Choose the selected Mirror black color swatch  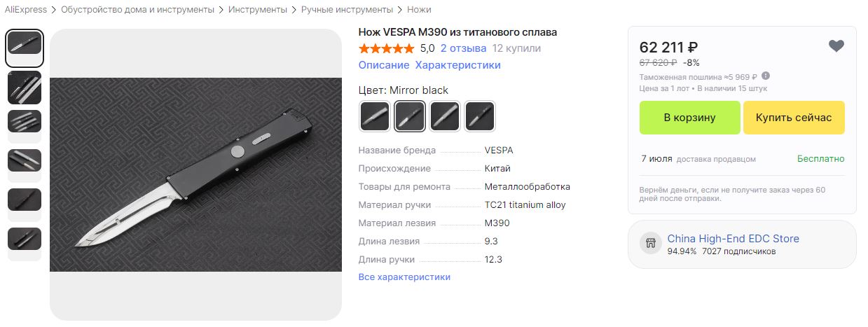410,116
